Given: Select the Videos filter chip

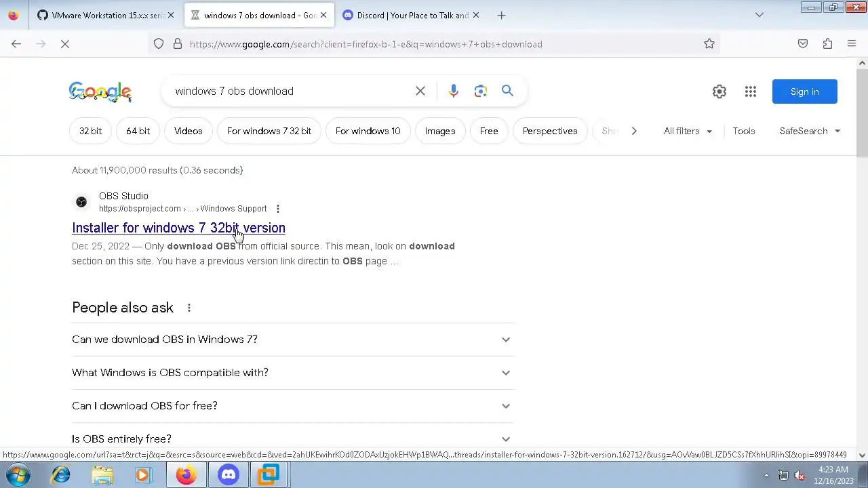Looking at the screenshot, I should tap(188, 131).
